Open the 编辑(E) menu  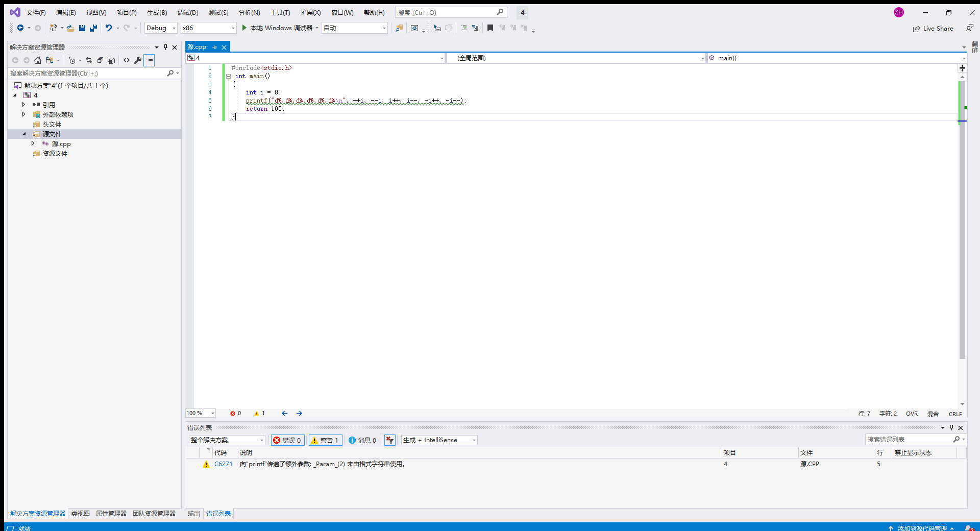[x=66, y=13]
